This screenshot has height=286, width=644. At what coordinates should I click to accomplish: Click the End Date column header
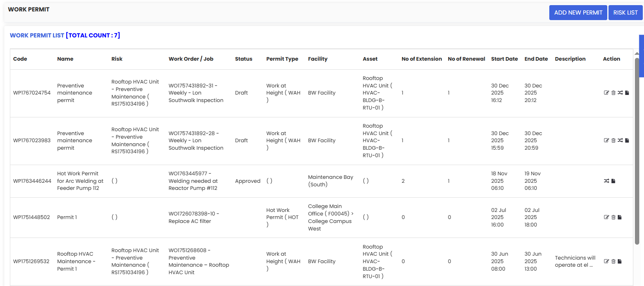point(536,59)
